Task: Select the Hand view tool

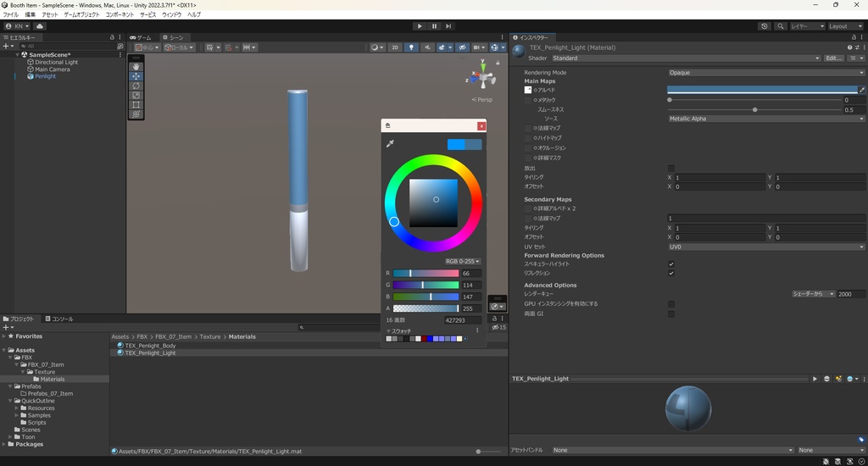Action: pyautogui.click(x=136, y=66)
